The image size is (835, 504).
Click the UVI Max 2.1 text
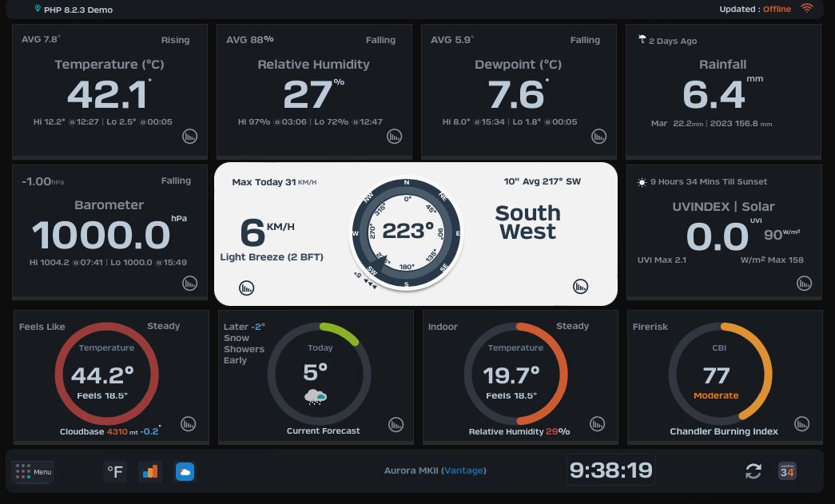662,260
